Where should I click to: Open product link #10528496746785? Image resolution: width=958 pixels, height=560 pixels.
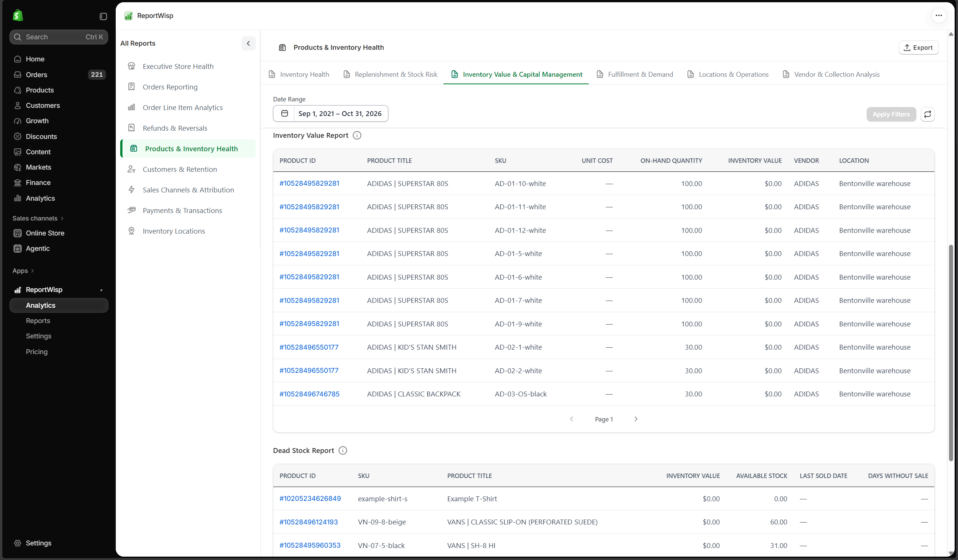(x=309, y=394)
